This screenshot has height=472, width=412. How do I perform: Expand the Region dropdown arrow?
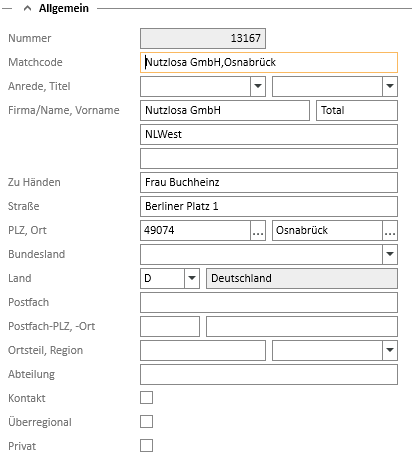(x=390, y=350)
